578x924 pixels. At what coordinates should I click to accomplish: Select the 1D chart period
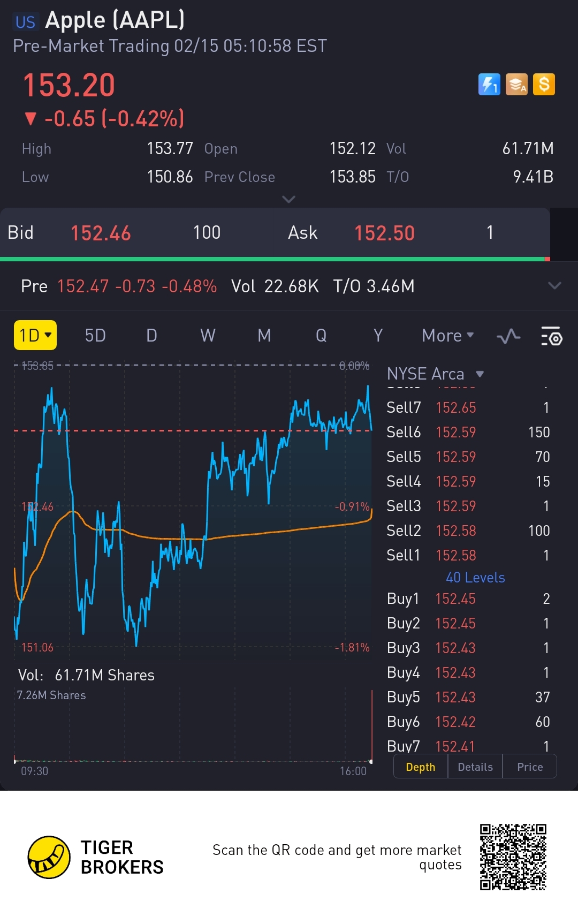point(35,335)
